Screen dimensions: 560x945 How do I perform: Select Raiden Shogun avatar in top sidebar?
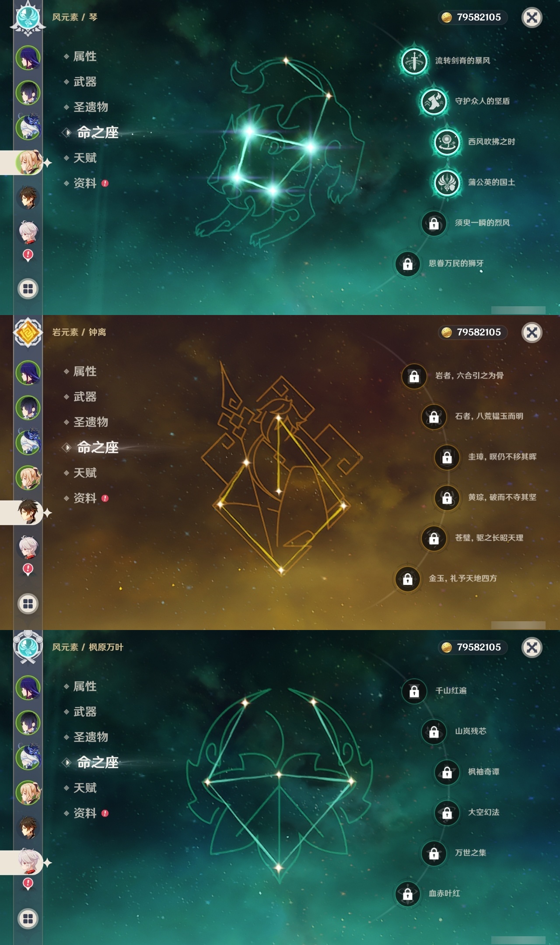point(28,57)
